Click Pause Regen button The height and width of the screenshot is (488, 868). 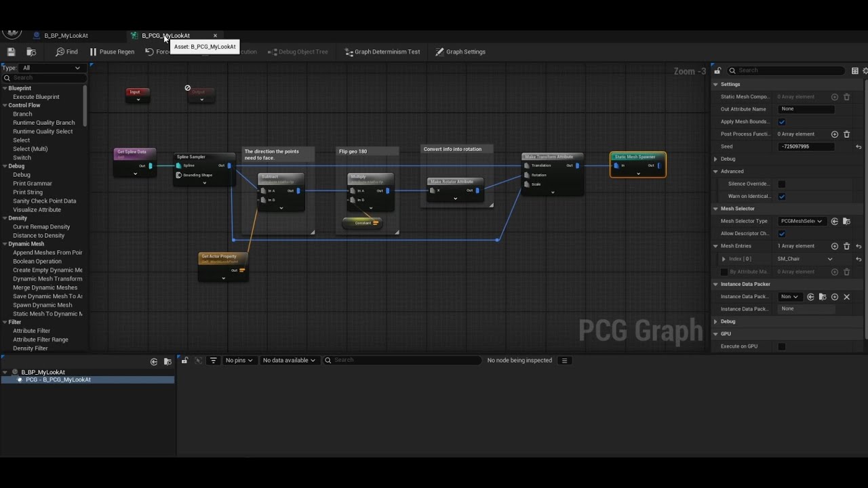(112, 52)
